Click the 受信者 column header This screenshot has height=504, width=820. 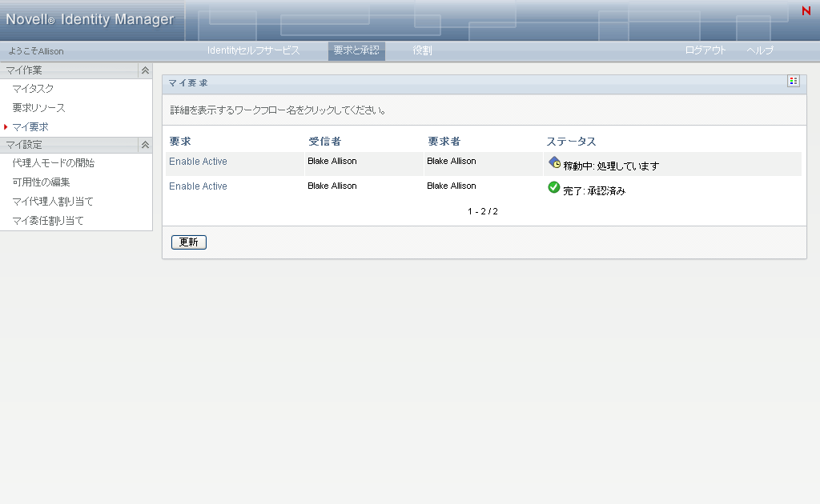[x=325, y=142]
